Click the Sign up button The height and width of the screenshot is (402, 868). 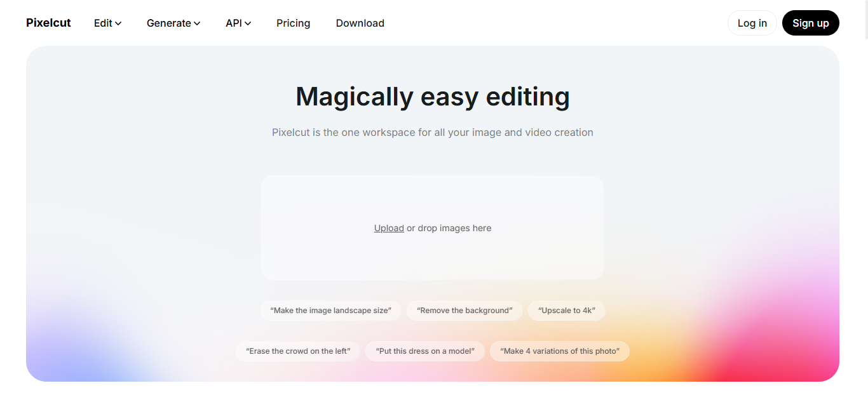point(811,23)
